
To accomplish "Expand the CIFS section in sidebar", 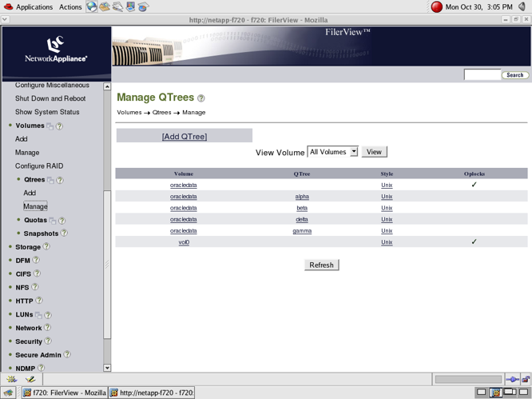I will tap(23, 274).
